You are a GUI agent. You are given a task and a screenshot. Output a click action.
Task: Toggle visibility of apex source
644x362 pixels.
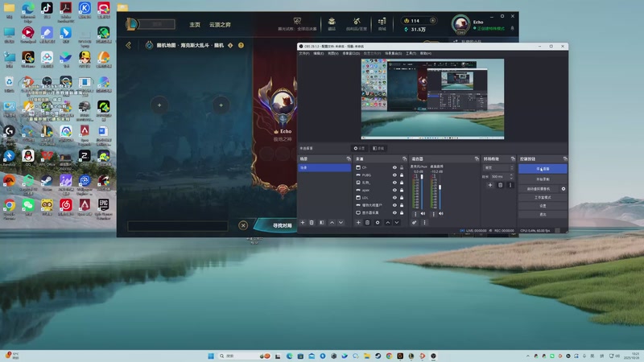pyautogui.click(x=394, y=190)
